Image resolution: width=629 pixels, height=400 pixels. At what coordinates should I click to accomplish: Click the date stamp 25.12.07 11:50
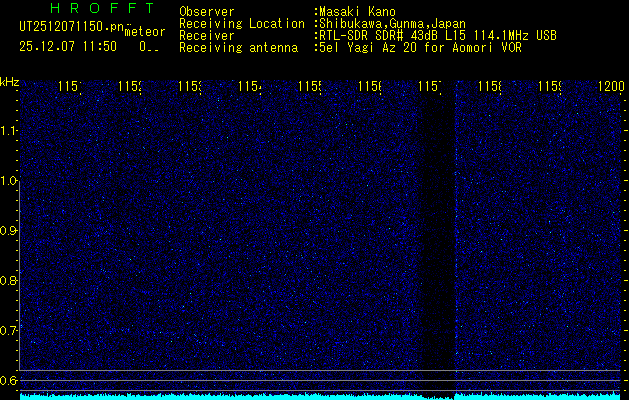(68, 47)
